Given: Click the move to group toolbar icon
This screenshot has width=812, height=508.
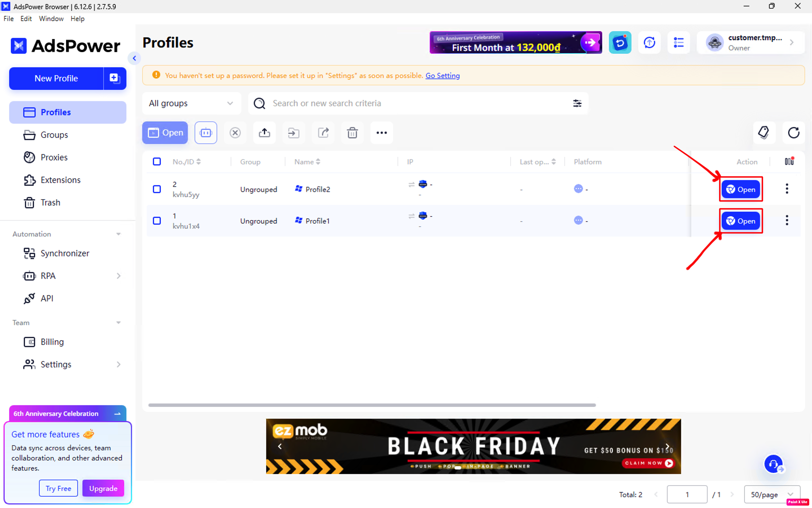Looking at the screenshot, I should pyautogui.click(x=294, y=133).
